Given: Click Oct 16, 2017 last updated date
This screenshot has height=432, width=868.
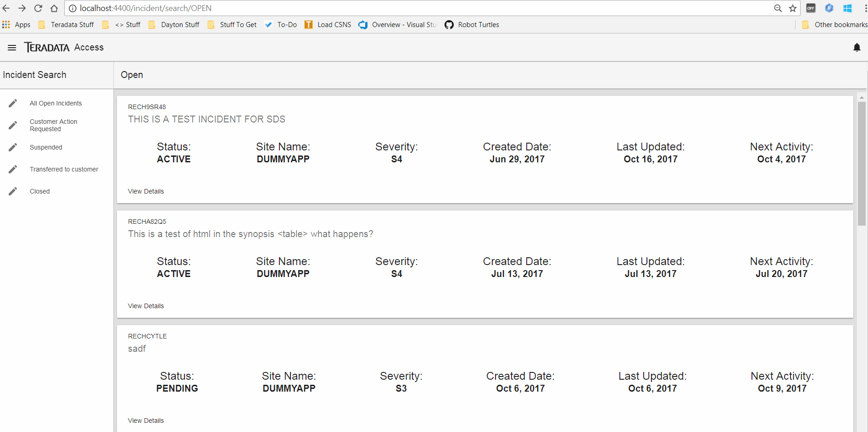Looking at the screenshot, I should click(x=651, y=159).
